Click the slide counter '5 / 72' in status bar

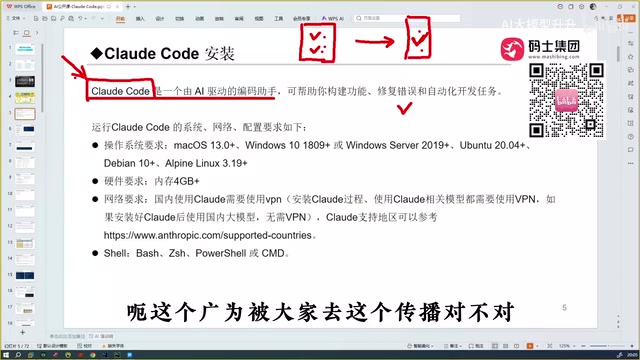coord(17,346)
